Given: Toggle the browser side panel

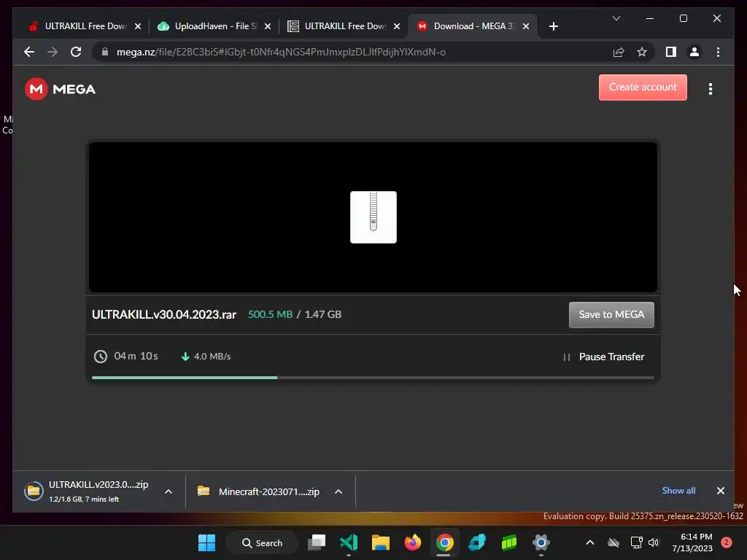Looking at the screenshot, I should click(671, 52).
